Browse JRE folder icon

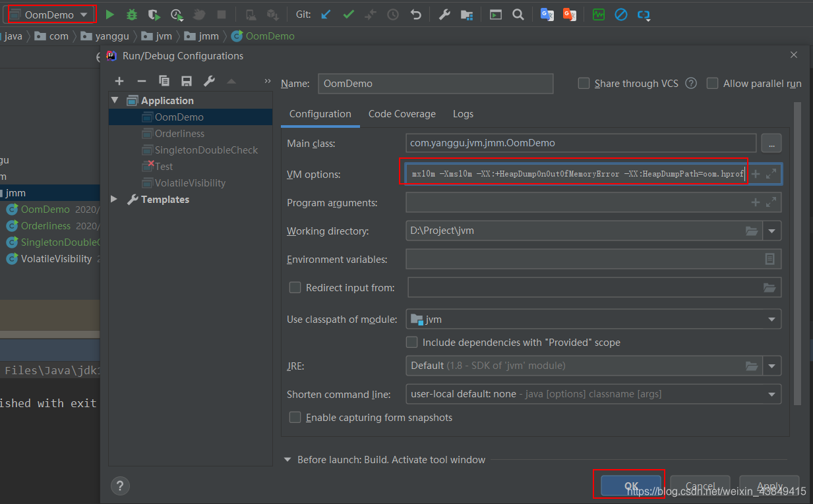pyautogui.click(x=752, y=365)
